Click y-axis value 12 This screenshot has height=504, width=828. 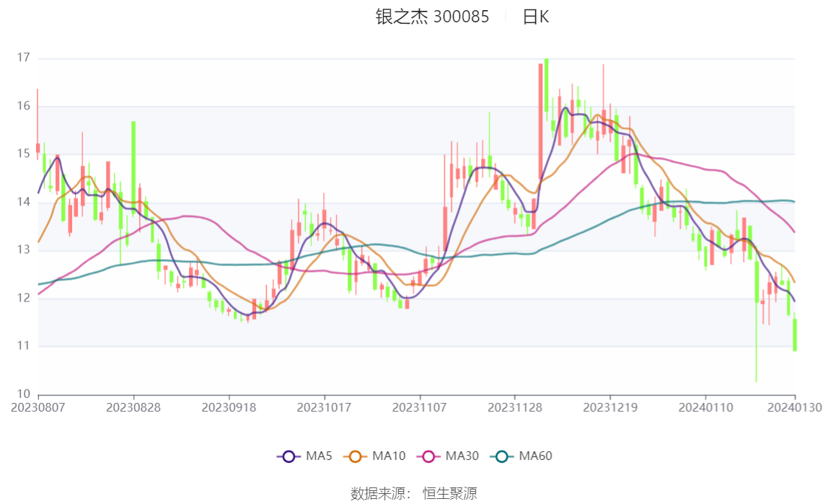23,299
